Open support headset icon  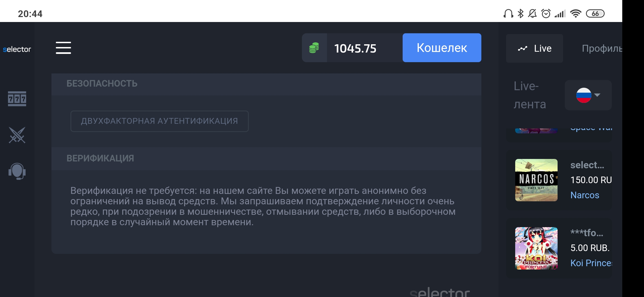(x=17, y=171)
